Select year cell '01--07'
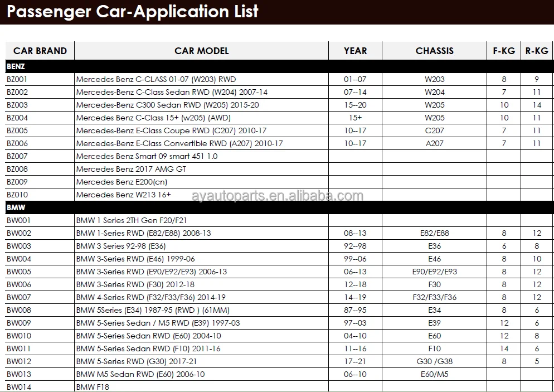Viewport: 554px width, 392px height. 355,79
